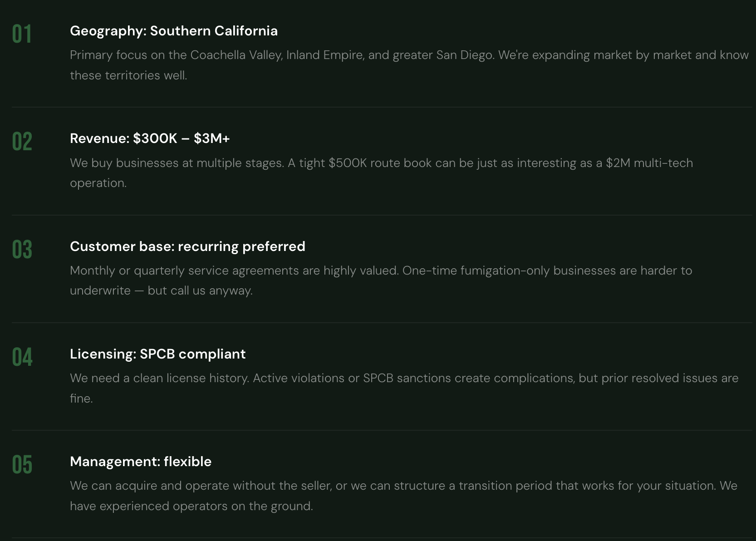Click the green 05 number marker
The image size is (756, 541).
[22, 465]
